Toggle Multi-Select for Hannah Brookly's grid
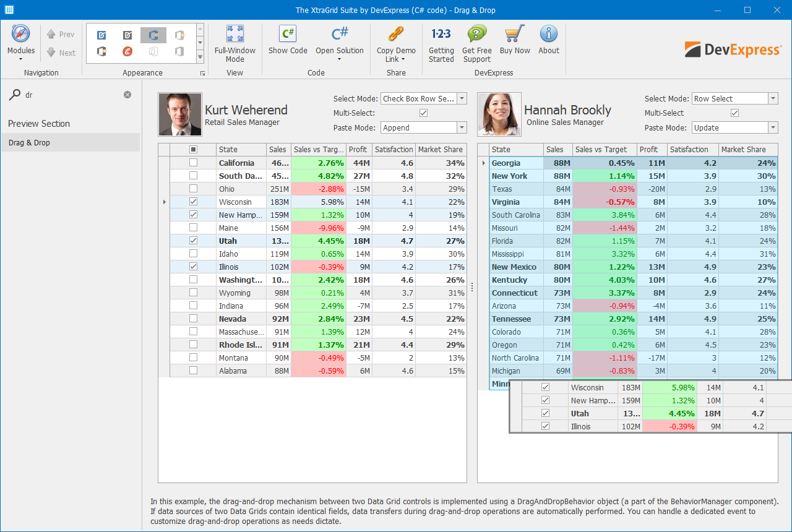 [735, 113]
